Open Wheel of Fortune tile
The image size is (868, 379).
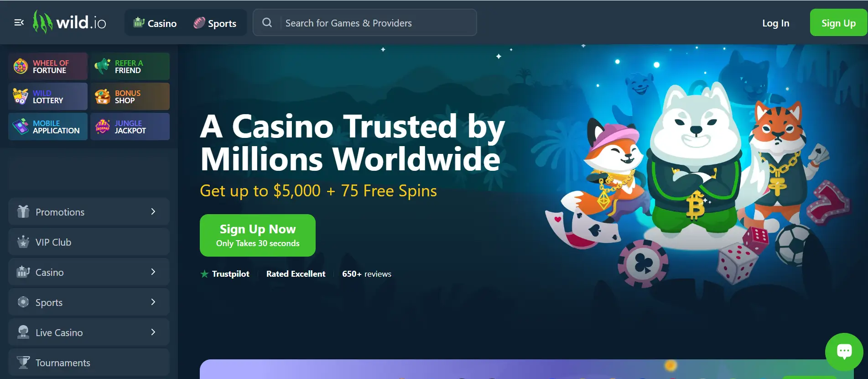click(x=48, y=66)
